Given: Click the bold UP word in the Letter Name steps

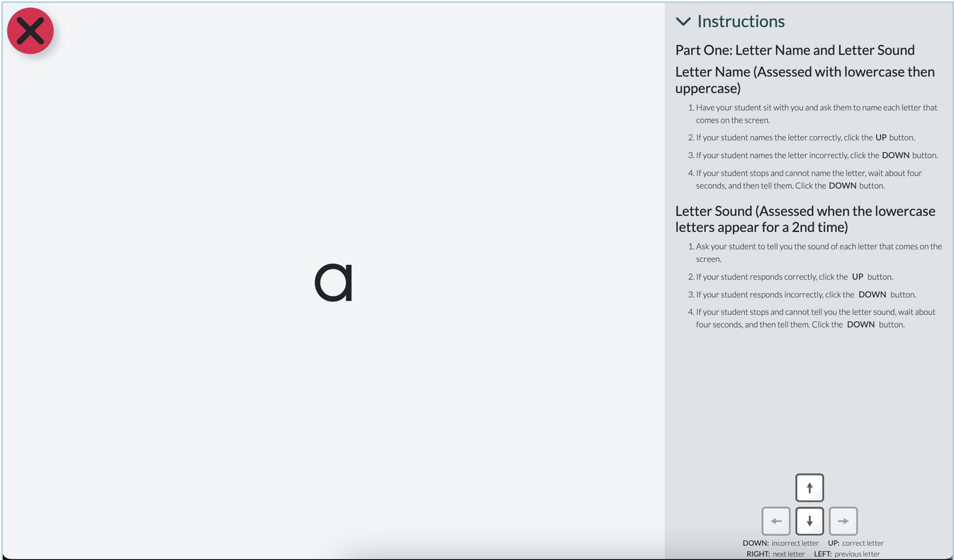Looking at the screenshot, I should [x=881, y=138].
